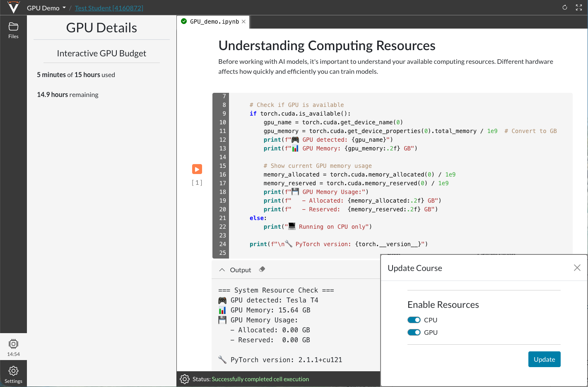Clear output with the eraser icon
Image resolution: width=588 pixels, height=387 pixels.
(262, 269)
